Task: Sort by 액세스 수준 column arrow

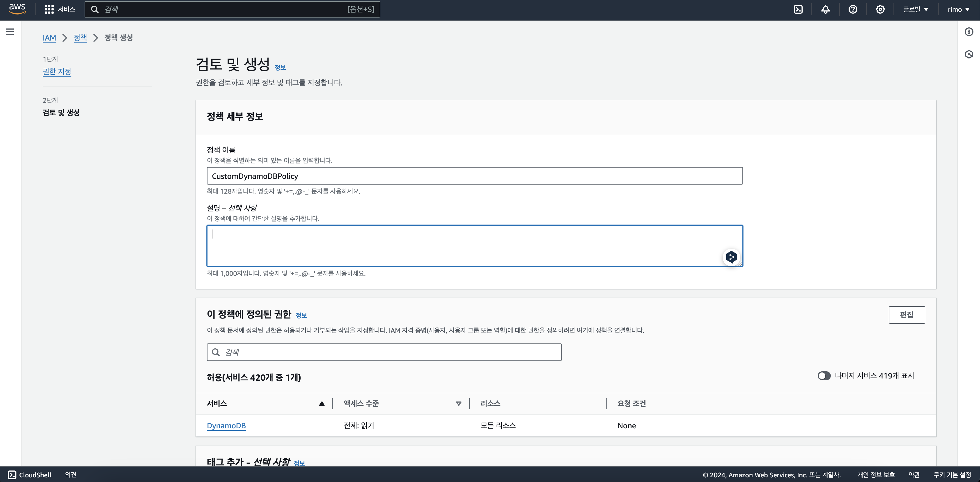Action: [459, 404]
